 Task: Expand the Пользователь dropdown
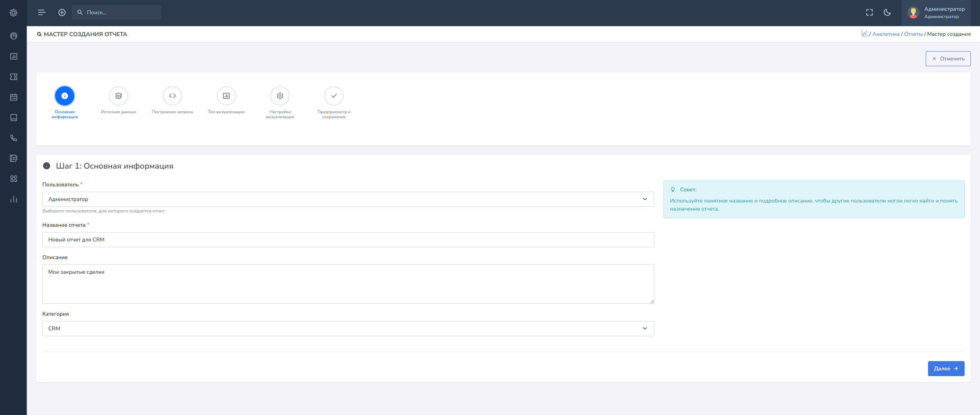(348, 199)
